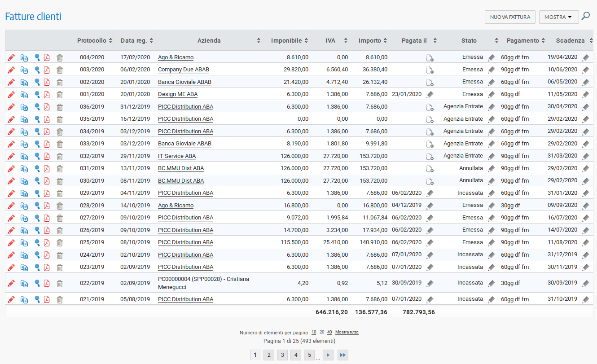Click the Nuova Fattura button
The height and width of the screenshot is (364, 597).
tap(510, 17)
